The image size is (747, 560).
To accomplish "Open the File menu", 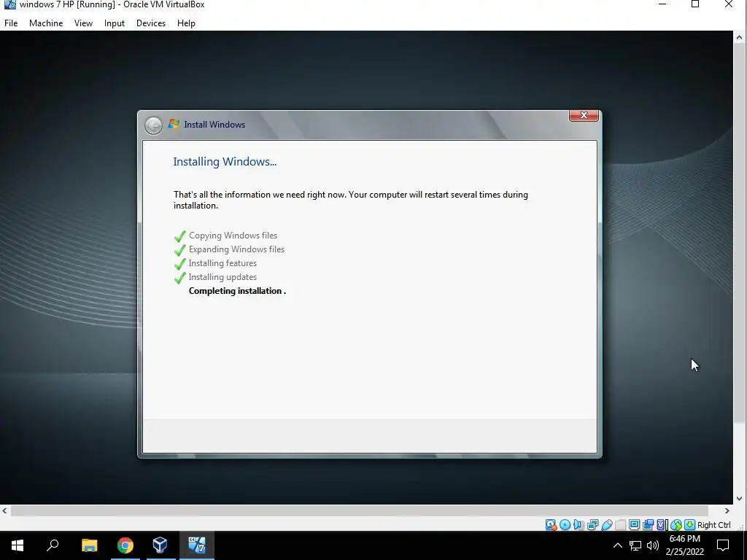I will tap(11, 23).
